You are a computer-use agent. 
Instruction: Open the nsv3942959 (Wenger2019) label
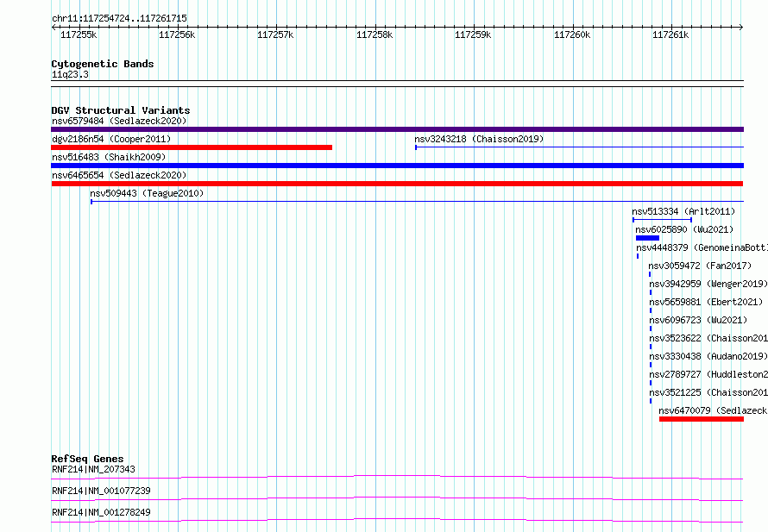[x=708, y=284]
